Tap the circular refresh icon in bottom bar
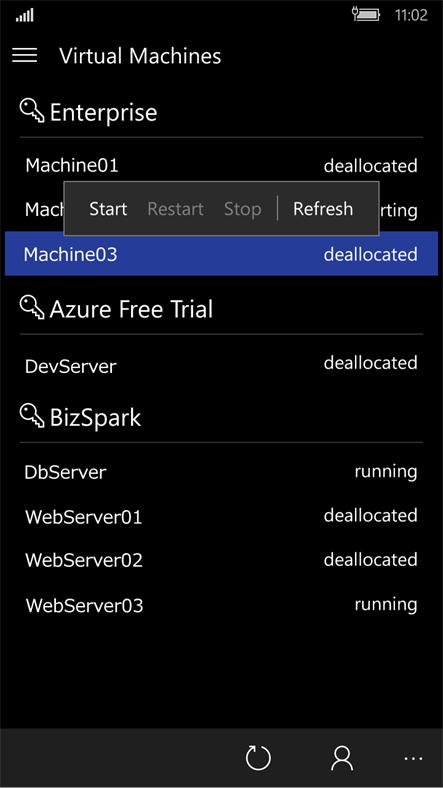 (258, 758)
